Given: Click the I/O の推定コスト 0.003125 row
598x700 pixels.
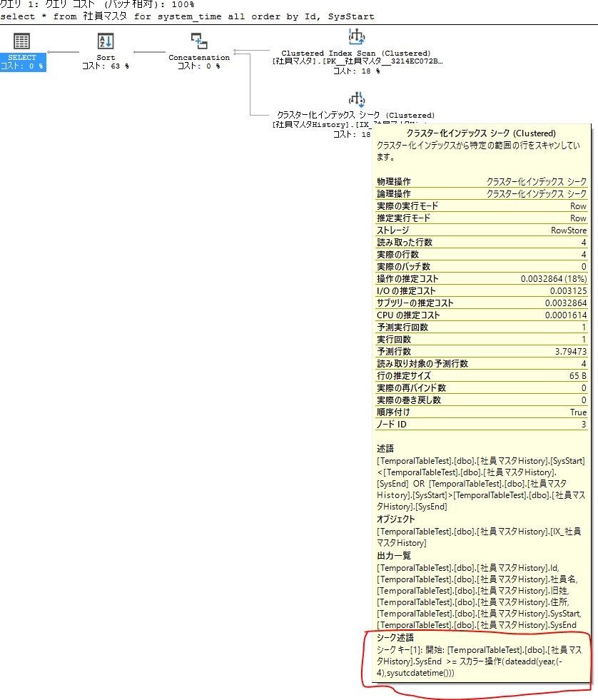Looking at the screenshot, I should pos(482,290).
